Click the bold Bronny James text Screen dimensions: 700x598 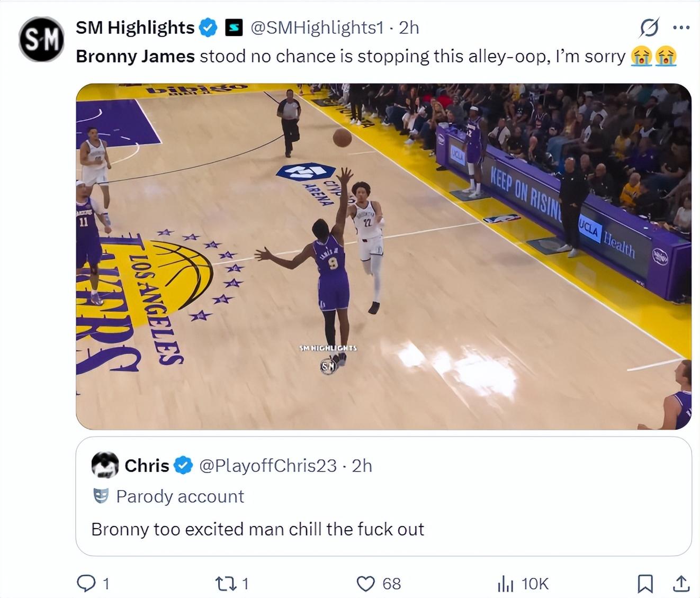[x=135, y=56]
